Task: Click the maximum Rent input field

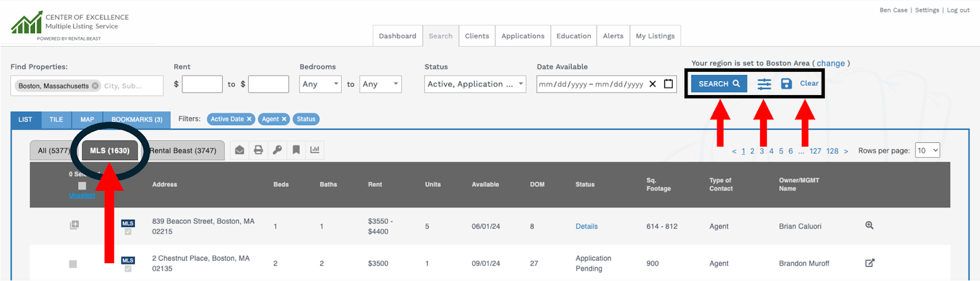Action: click(268, 84)
